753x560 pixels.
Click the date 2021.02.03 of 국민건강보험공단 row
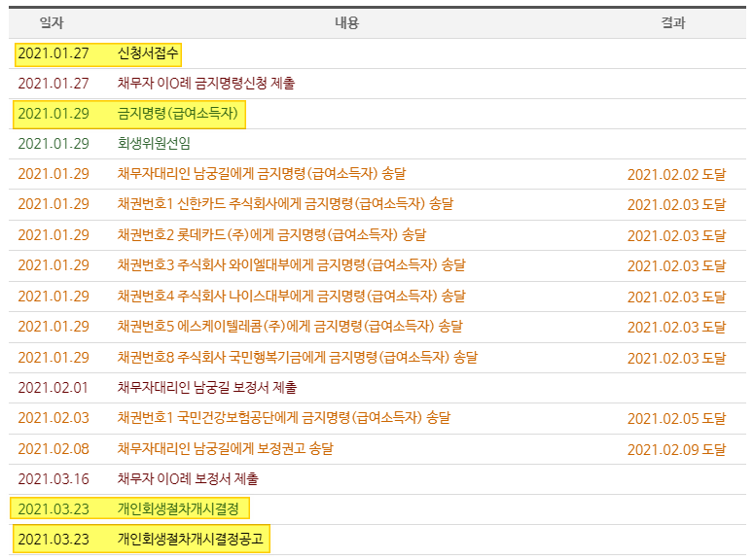click(x=54, y=417)
